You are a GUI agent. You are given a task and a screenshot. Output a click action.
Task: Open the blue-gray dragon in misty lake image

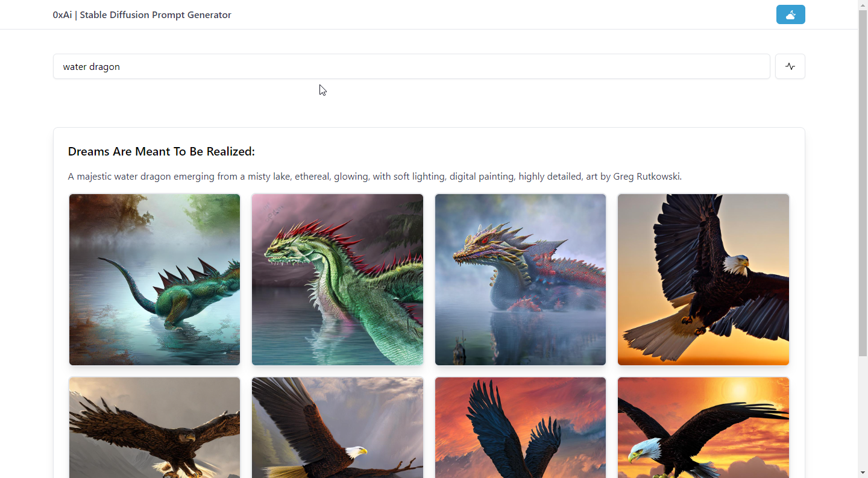pyautogui.click(x=520, y=280)
